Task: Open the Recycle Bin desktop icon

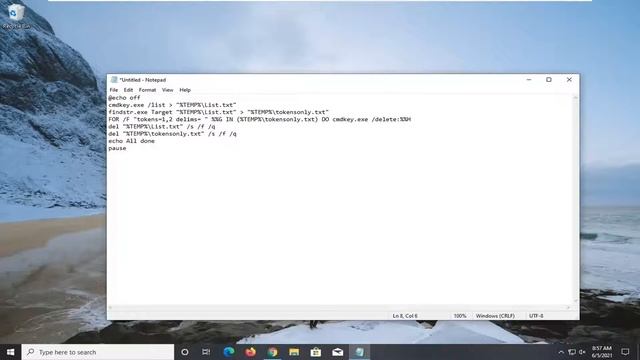Action: point(16,16)
